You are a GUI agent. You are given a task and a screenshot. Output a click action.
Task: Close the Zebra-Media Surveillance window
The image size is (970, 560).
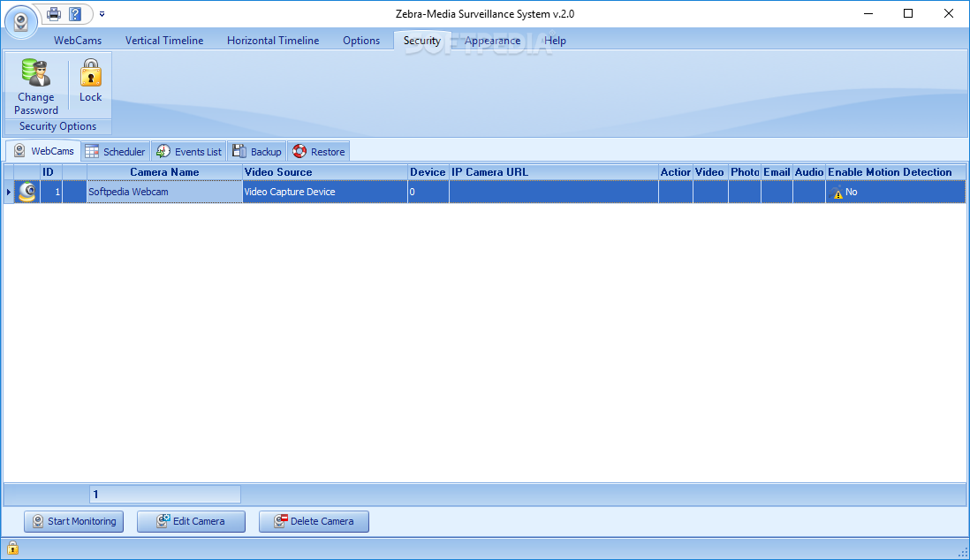(x=948, y=13)
